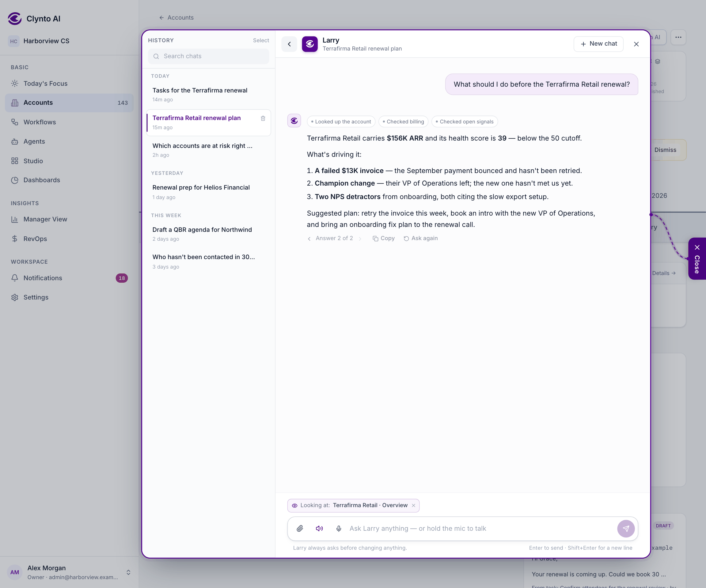This screenshot has width=706, height=588.
Task: Click Ask again below the answer
Action: tap(421, 238)
